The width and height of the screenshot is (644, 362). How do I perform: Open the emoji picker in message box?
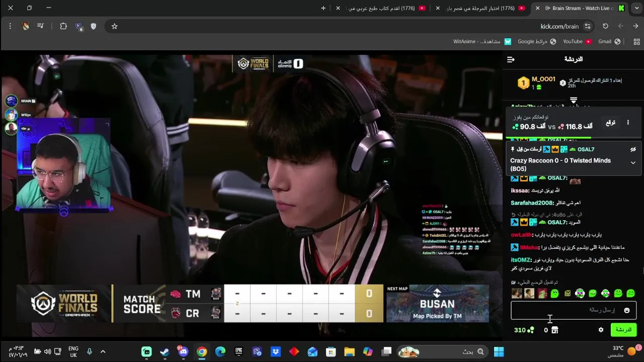627,310
